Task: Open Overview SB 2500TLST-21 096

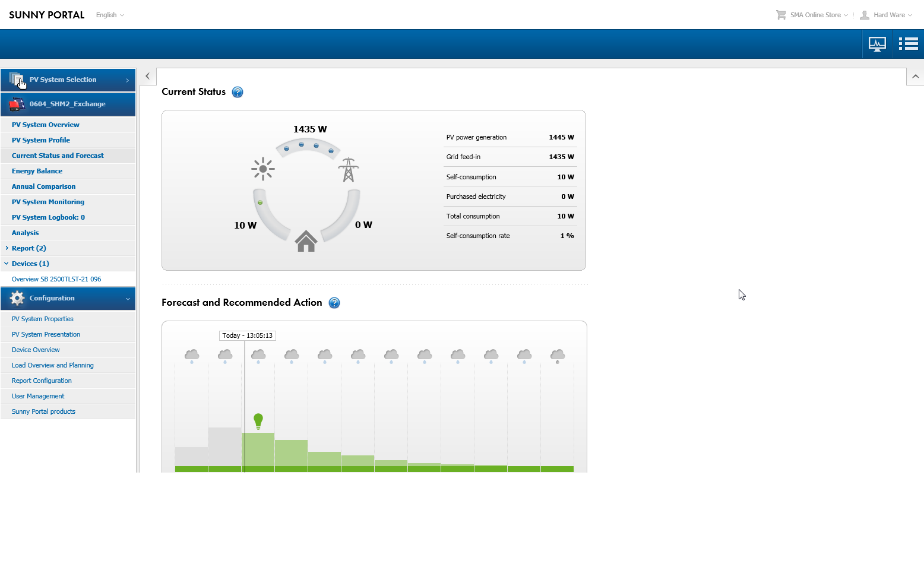Action: click(56, 278)
